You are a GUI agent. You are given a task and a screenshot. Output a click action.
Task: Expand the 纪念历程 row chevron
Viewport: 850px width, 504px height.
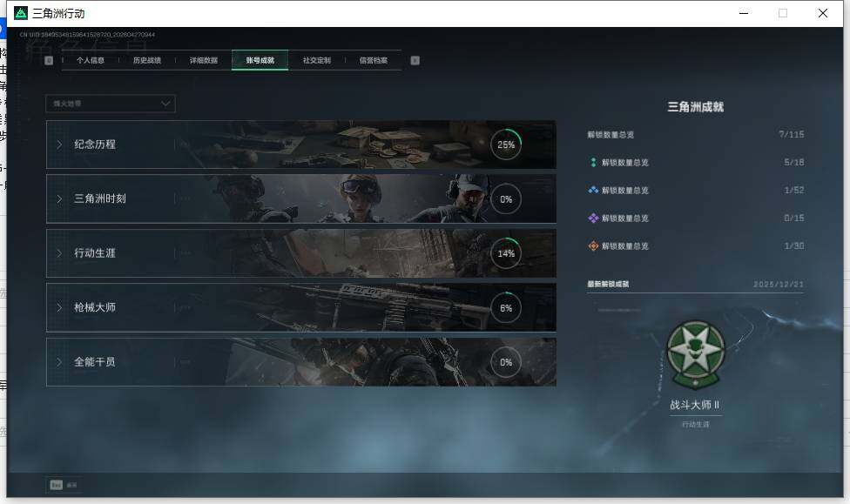click(x=59, y=144)
